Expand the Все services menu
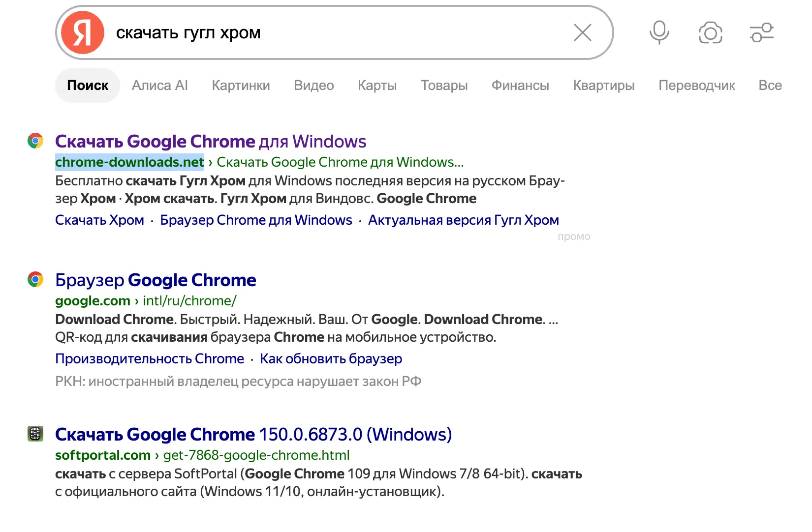The height and width of the screenshot is (532, 812). pyautogui.click(x=770, y=86)
